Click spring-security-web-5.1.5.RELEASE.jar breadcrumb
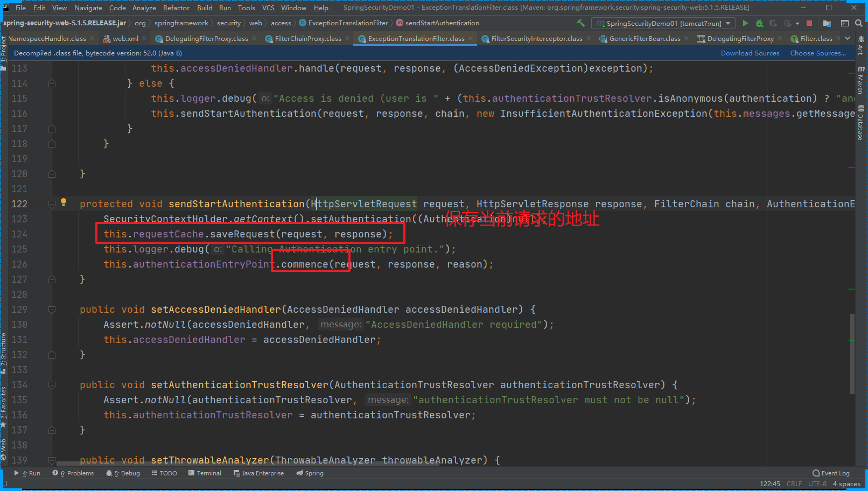The image size is (868, 491). (x=65, y=23)
